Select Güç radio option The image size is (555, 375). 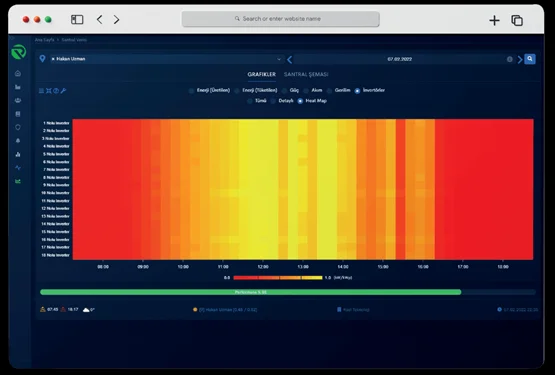coord(284,91)
